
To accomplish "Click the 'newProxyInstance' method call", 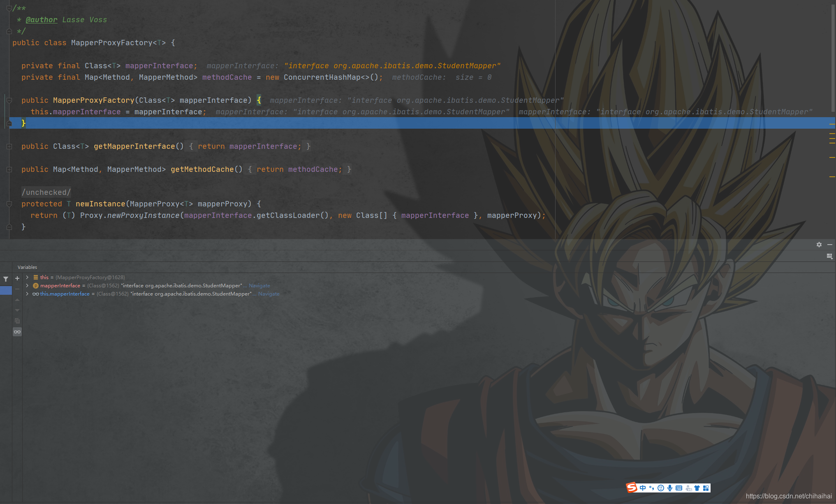I will tap(144, 215).
